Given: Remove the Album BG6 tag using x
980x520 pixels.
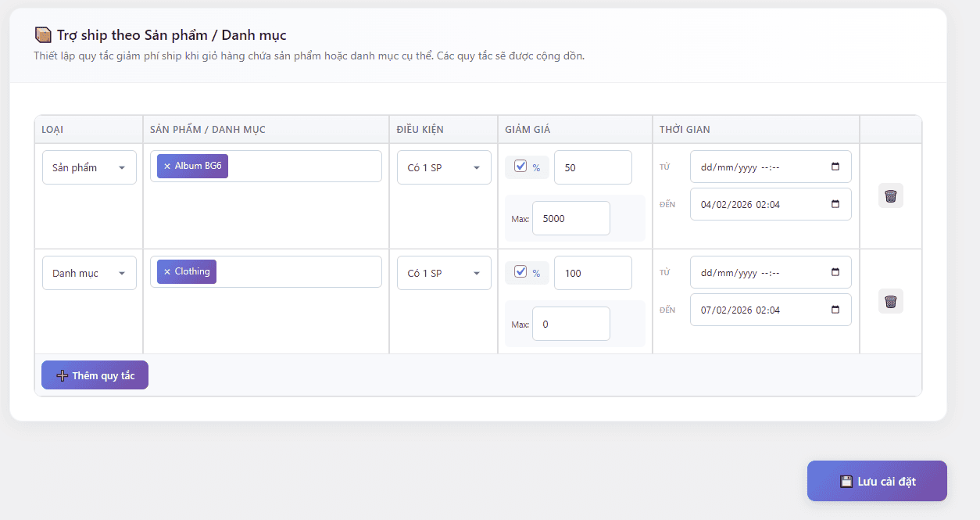Looking at the screenshot, I should (167, 167).
